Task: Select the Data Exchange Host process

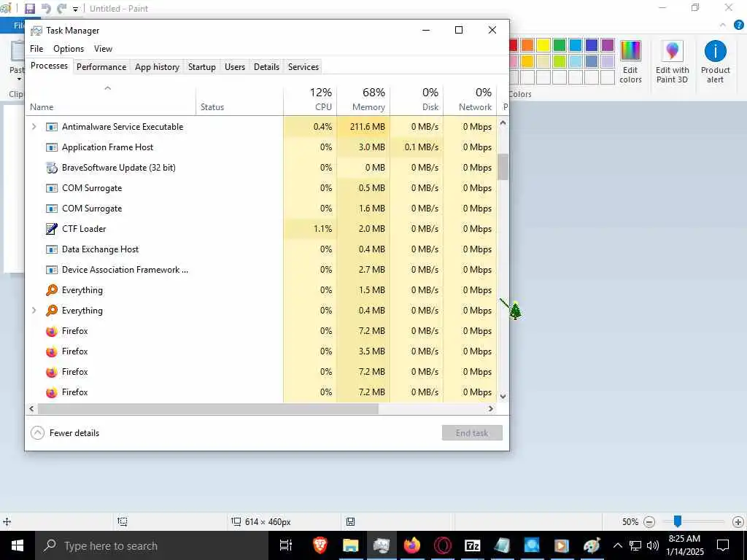Action: coord(261,249)
